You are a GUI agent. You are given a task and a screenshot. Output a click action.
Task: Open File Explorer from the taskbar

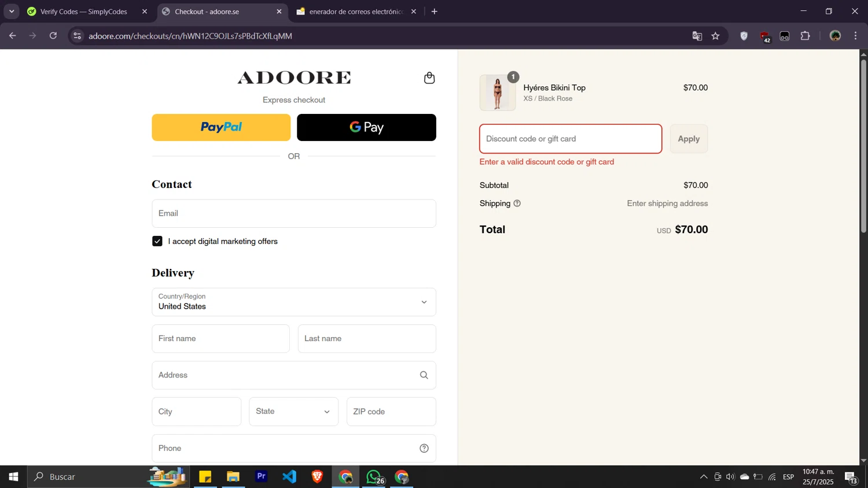coord(233,477)
